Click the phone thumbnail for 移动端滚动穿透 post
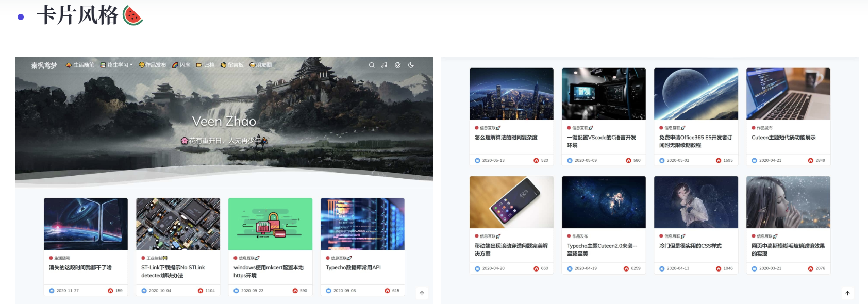 click(511, 202)
